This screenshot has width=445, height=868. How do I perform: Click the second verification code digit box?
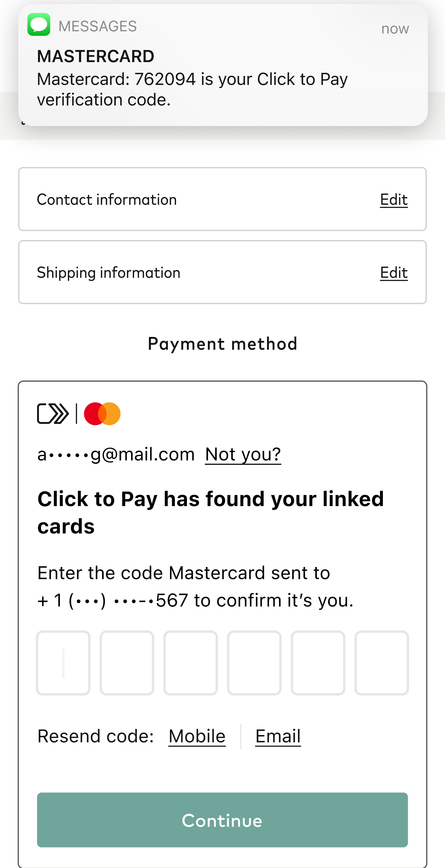[x=127, y=663]
